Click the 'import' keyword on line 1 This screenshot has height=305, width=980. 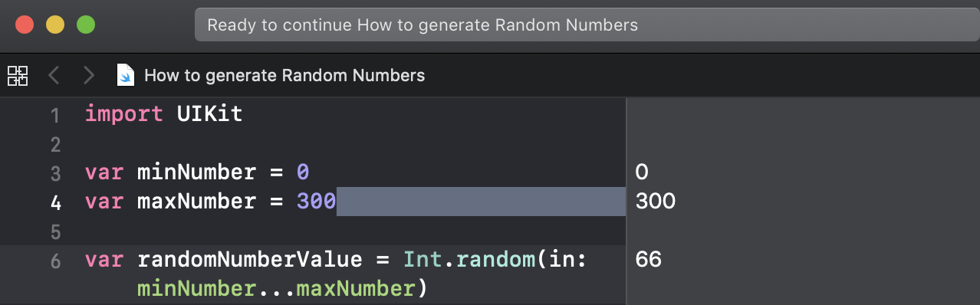click(x=123, y=115)
